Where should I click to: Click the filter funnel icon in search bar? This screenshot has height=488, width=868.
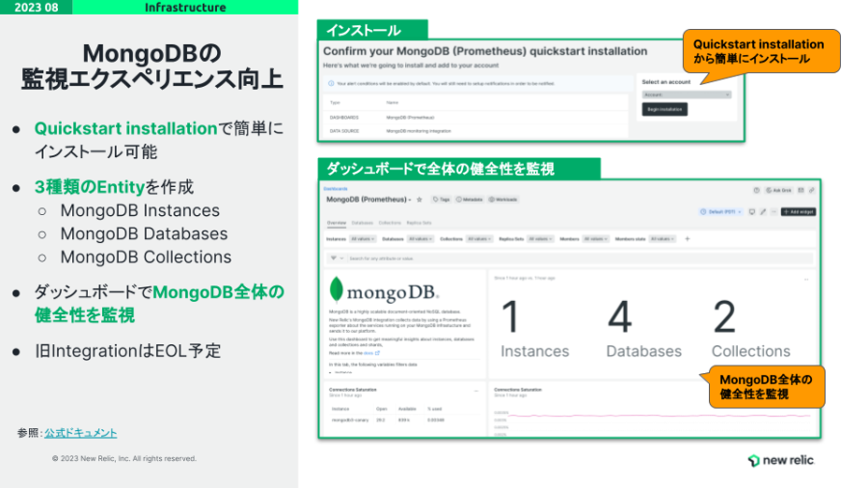pos(334,258)
